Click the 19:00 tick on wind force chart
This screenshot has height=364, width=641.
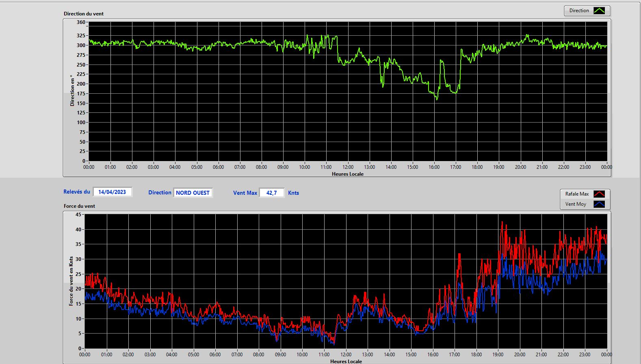pyautogui.click(x=498, y=355)
